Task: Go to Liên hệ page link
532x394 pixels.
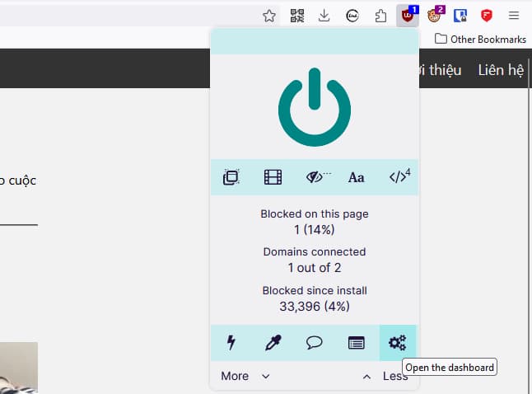Action: [x=501, y=70]
